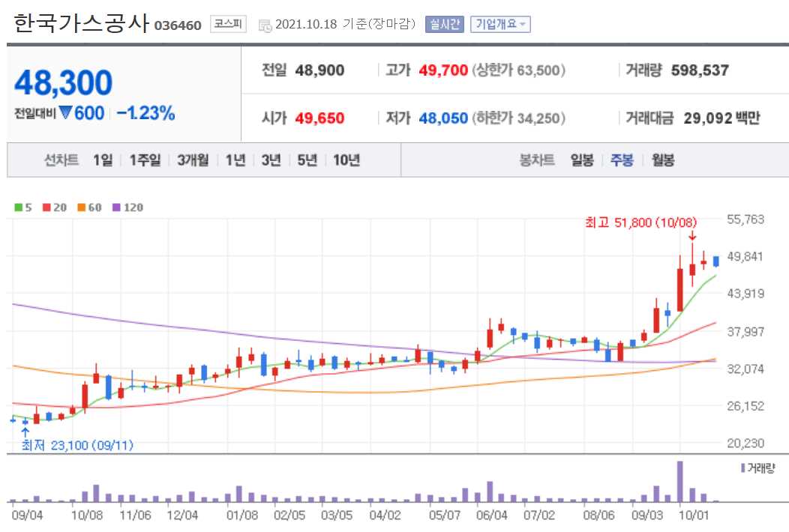Click the 전일 48,900 value
Screen dimensions: 789x532
click(319, 70)
